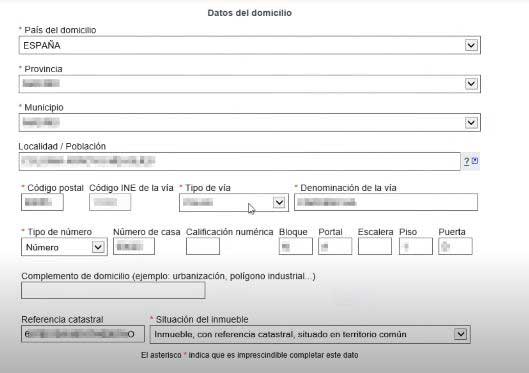Expand the Provincia dropdown arrow
529x373 pixels.
471,84
